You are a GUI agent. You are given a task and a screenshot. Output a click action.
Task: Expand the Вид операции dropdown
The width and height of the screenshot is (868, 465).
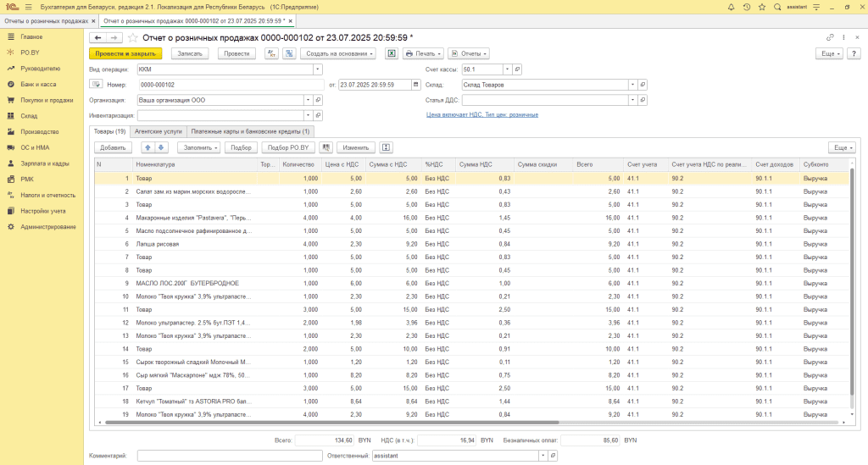(x=318, y=69)
